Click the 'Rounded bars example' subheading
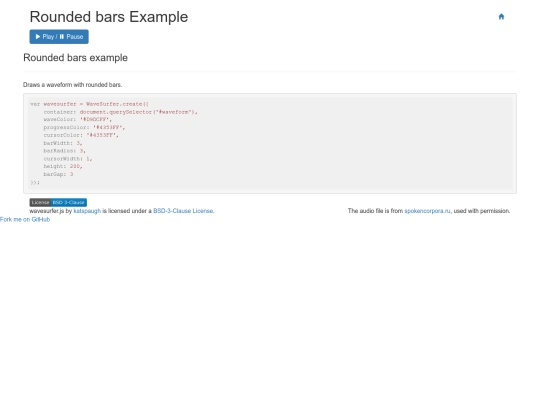This screenshot has width=540, height=405. (75, 58)
